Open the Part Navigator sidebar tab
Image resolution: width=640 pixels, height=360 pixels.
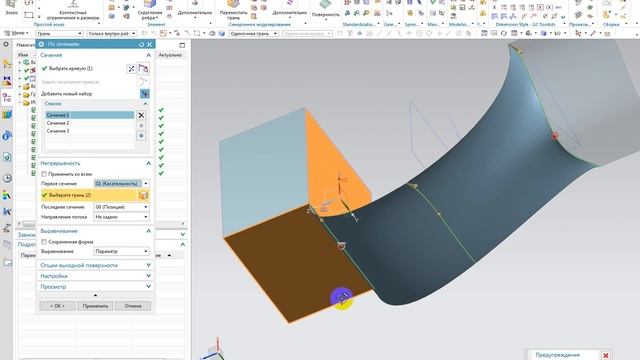(7, 98)
